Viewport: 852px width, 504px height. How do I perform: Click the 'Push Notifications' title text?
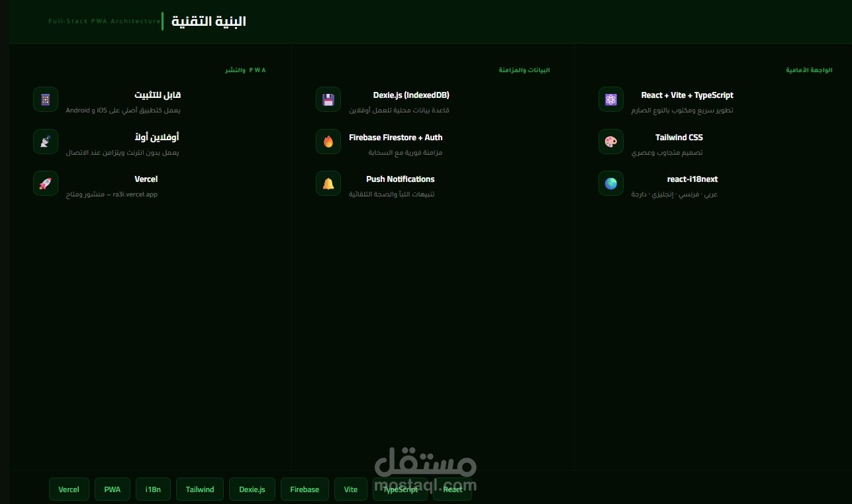pyautogui.click(x=401, y=179)
